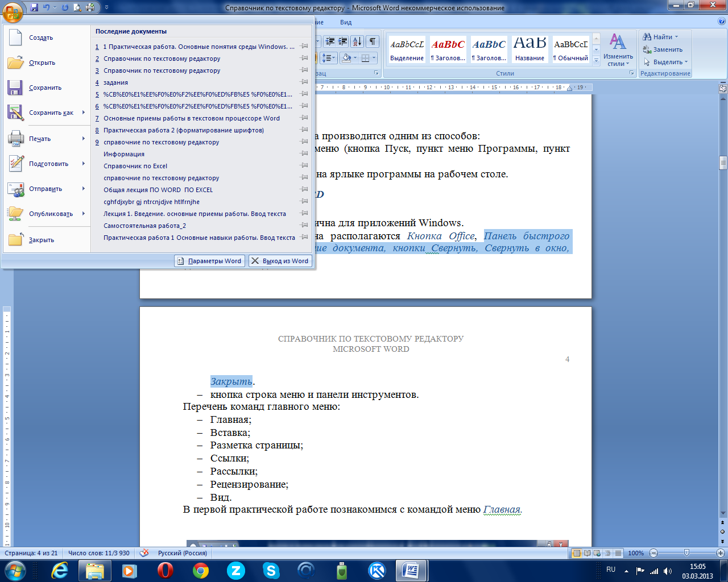
Task: Expand the Подготовить submenu arrow
Action: point(84,164)
